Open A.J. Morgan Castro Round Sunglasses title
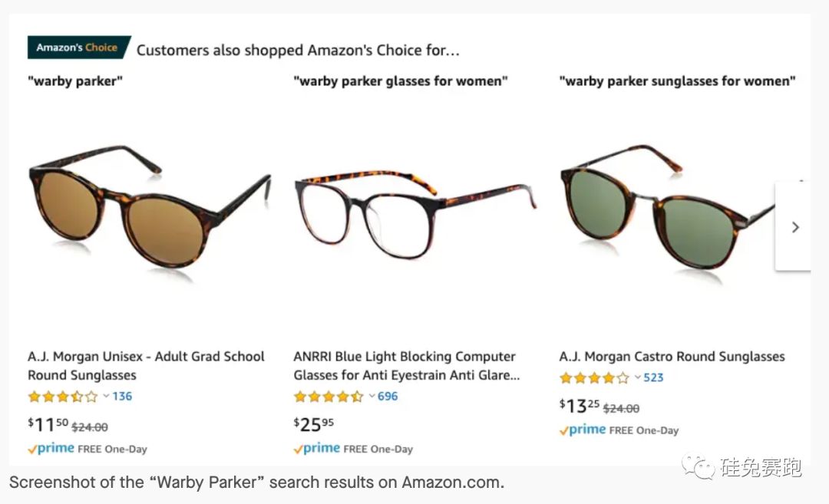Viewport: 829px width, 504px height. [x=672, y=357]
